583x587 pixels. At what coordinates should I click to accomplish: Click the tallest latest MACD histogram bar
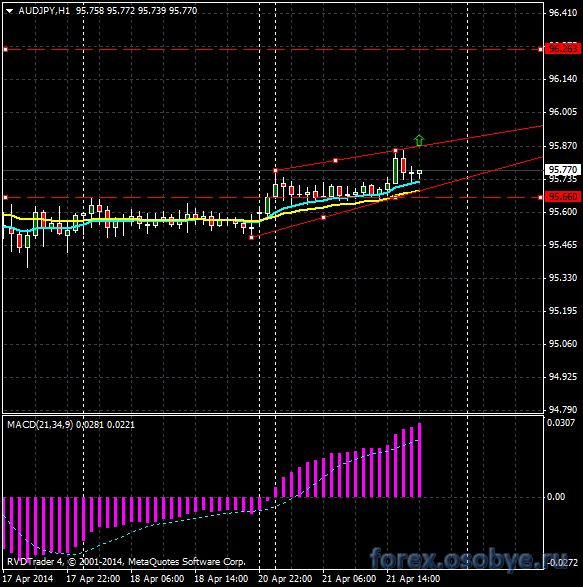419,460
